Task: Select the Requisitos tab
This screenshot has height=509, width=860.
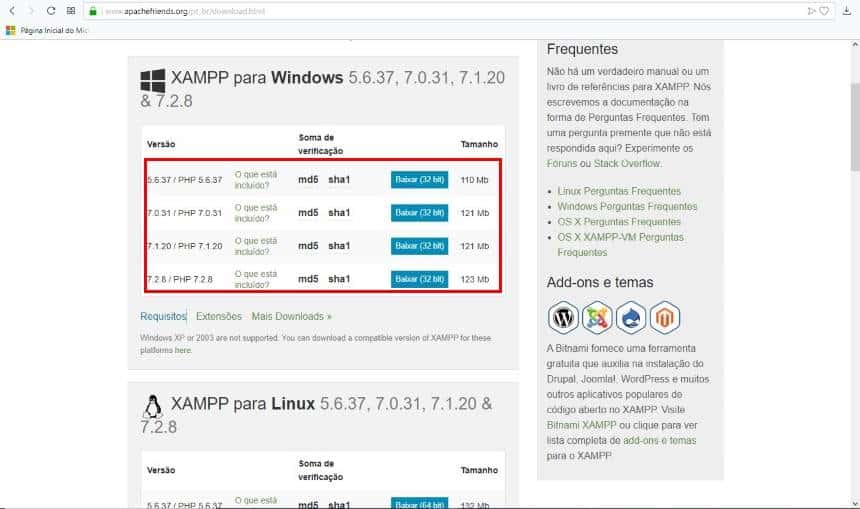Action: (163, 316)
